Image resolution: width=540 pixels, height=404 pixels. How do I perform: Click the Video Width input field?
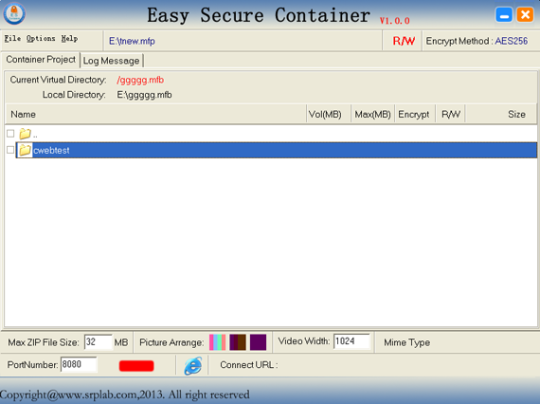coord(352,341)
